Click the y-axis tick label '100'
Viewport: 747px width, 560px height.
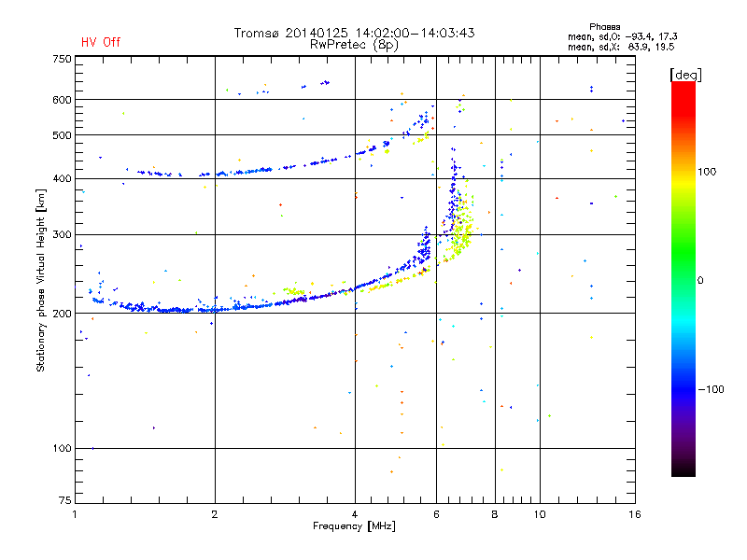tap(62, 449)
